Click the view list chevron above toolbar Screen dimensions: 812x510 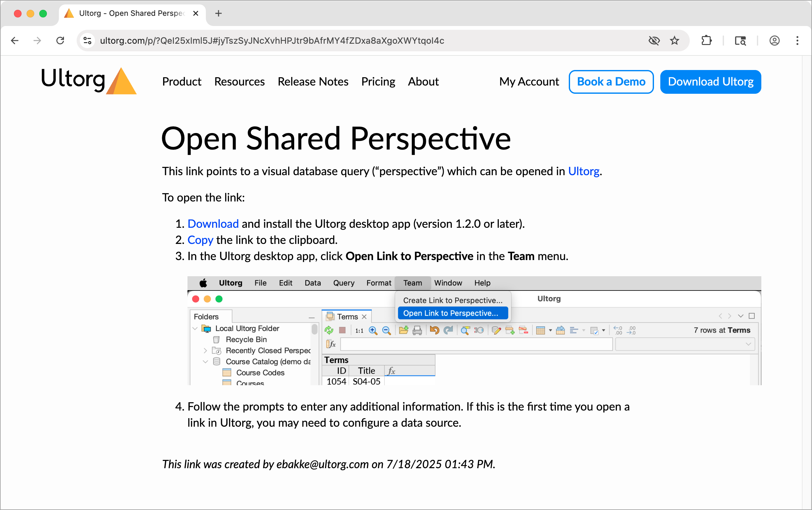click(x=740, y=316)
